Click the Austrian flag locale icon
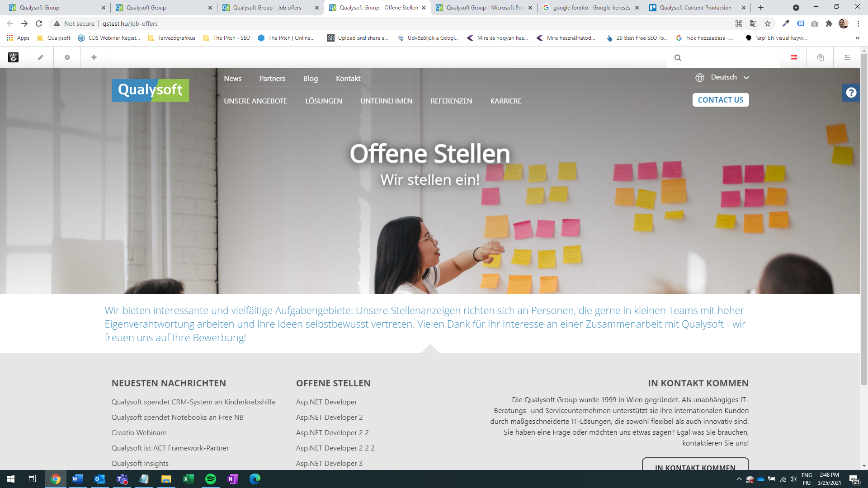The image size is (868, 488). (x=793, y=57)
